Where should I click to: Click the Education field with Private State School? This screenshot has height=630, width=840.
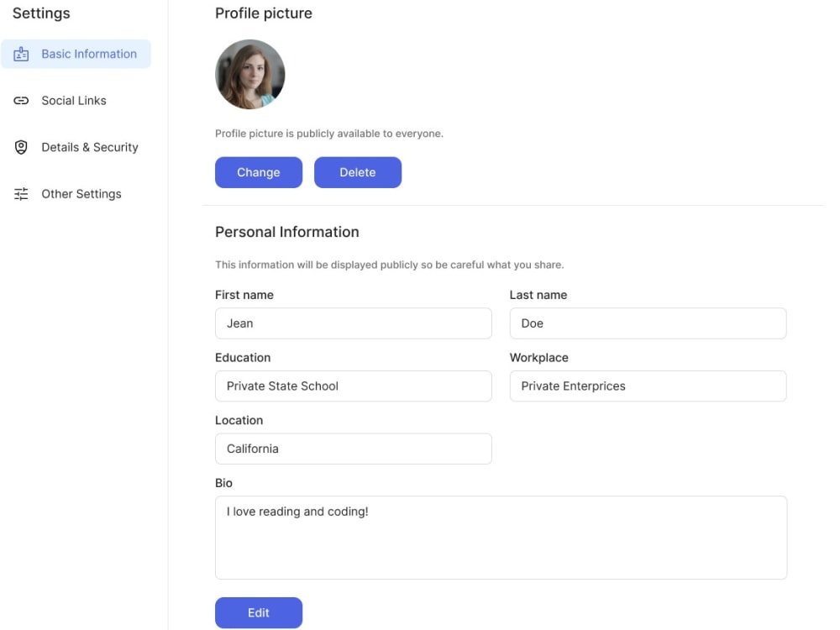pyautogui.click(x=354, y=386)
